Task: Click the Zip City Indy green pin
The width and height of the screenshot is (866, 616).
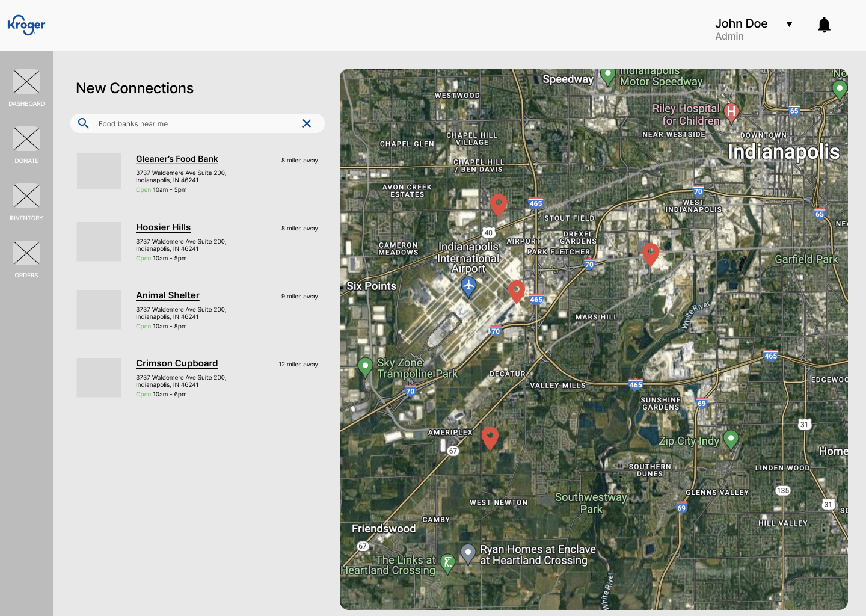Action: (x=731, y=439)
